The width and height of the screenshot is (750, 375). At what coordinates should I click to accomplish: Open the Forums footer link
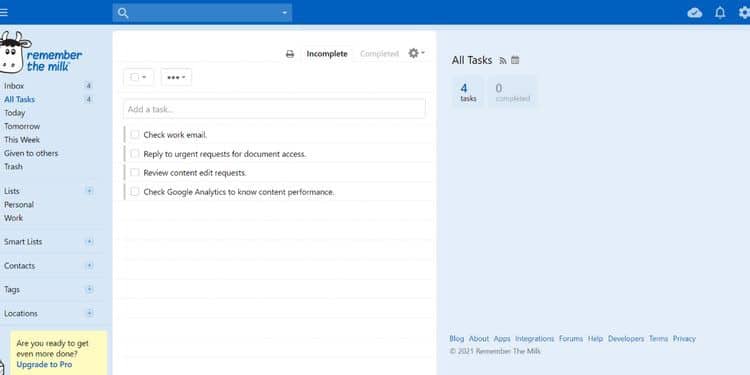point(571,338)
